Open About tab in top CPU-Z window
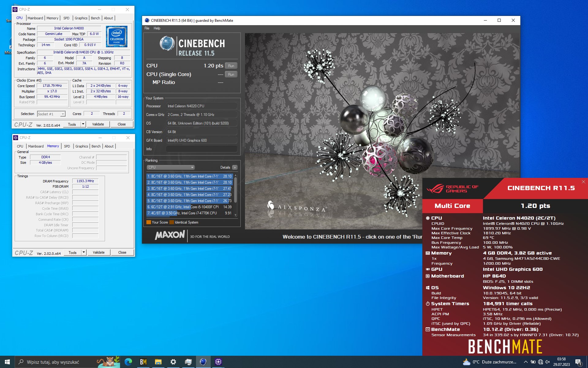 click(x=108, y=18)
